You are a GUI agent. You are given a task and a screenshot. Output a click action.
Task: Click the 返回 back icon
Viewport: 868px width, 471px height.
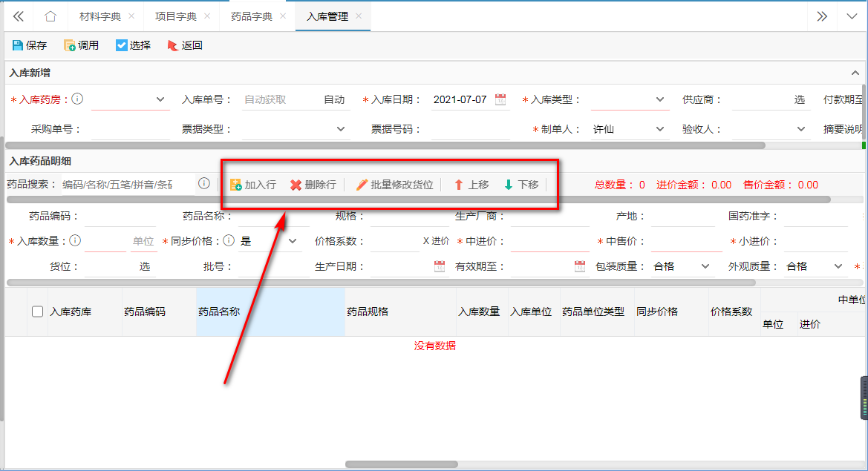click(x=173, y=45)
